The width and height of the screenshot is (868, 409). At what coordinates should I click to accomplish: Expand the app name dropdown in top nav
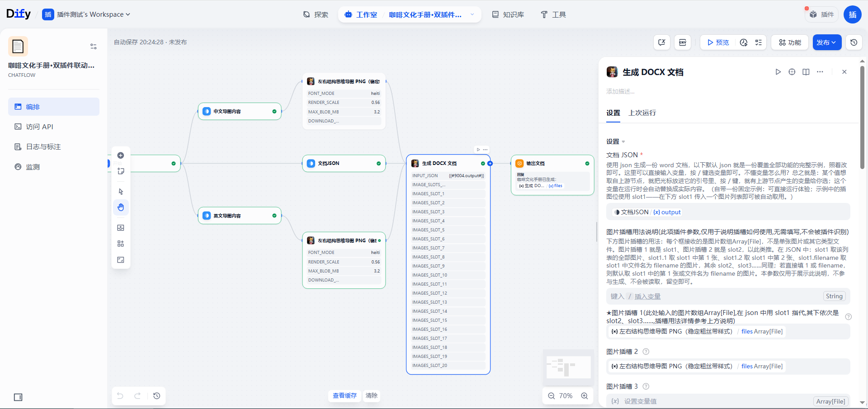[472, 14]
